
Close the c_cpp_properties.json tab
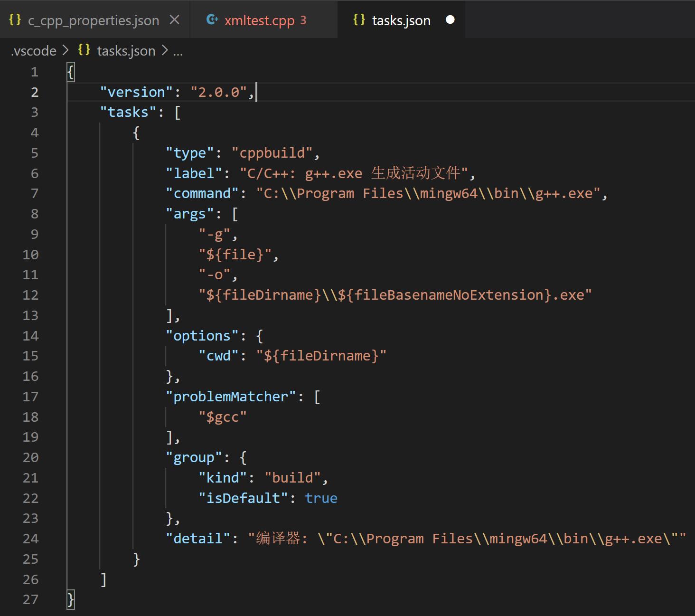point(175,20)
